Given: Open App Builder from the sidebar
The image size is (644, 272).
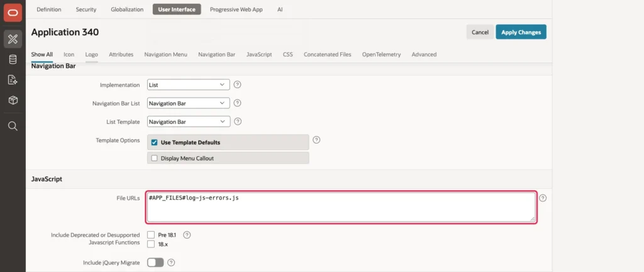Looking at the screenshot, I should 13,39.
